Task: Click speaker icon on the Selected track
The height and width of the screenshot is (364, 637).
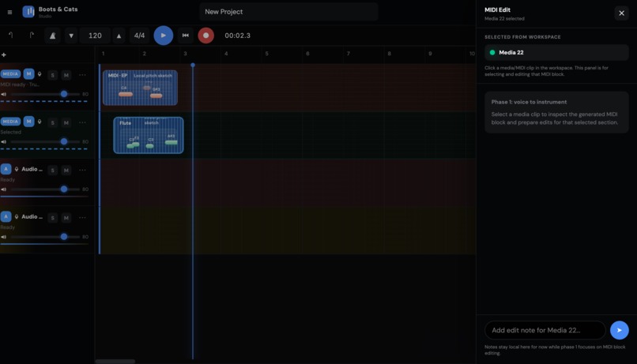Action: coord(4,141)
